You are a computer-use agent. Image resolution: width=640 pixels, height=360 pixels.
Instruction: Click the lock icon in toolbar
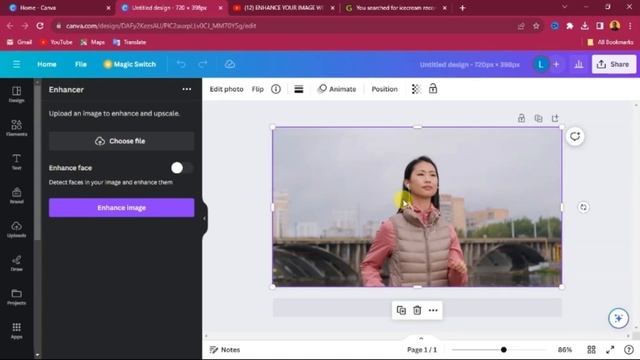433,89
